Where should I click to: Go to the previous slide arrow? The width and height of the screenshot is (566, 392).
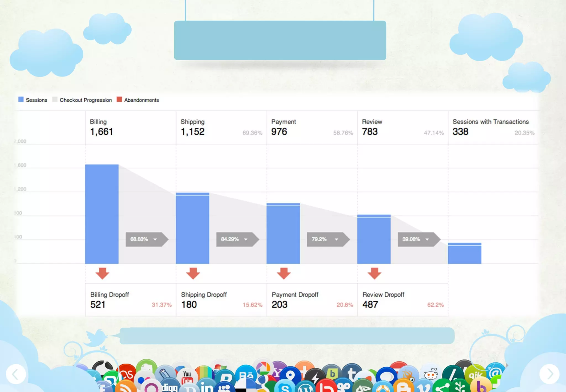(16, 374)
